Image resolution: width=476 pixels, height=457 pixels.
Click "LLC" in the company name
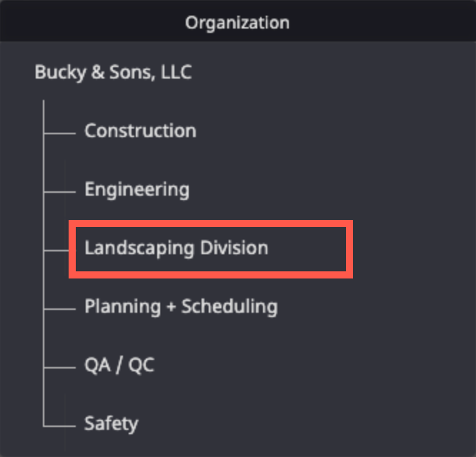177,72
